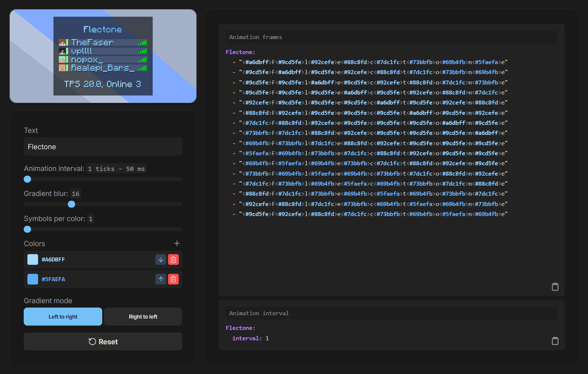
Task: Move #5FAEFA color up with arrow
Action: pyautogui.click(x=161, y=279)
